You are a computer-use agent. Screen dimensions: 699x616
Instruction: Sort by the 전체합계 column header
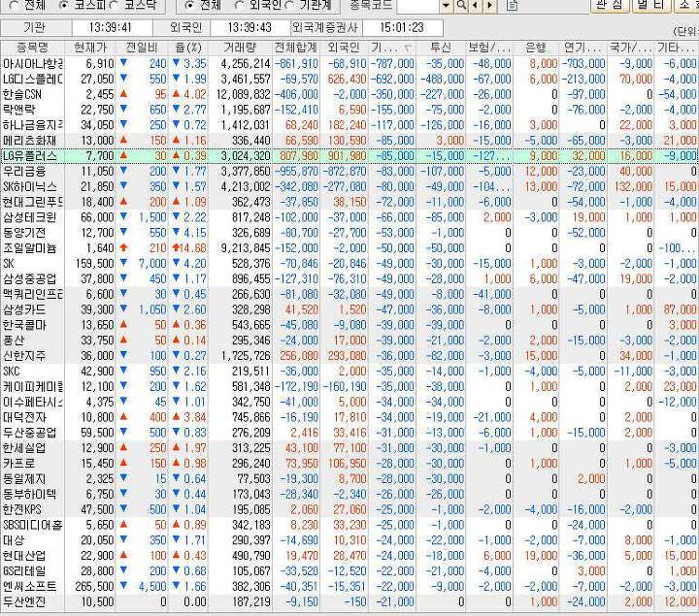point(295,48)
